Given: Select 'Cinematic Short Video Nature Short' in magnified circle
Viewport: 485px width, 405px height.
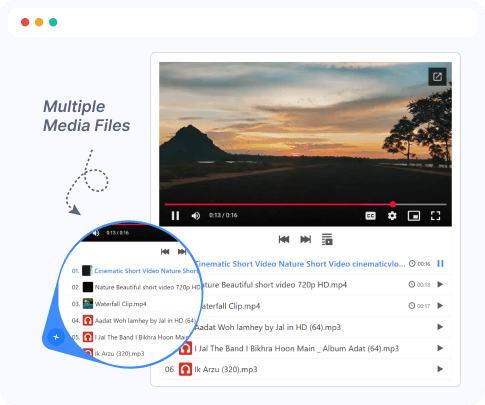Looking at the screenshot, I should 147,271.
